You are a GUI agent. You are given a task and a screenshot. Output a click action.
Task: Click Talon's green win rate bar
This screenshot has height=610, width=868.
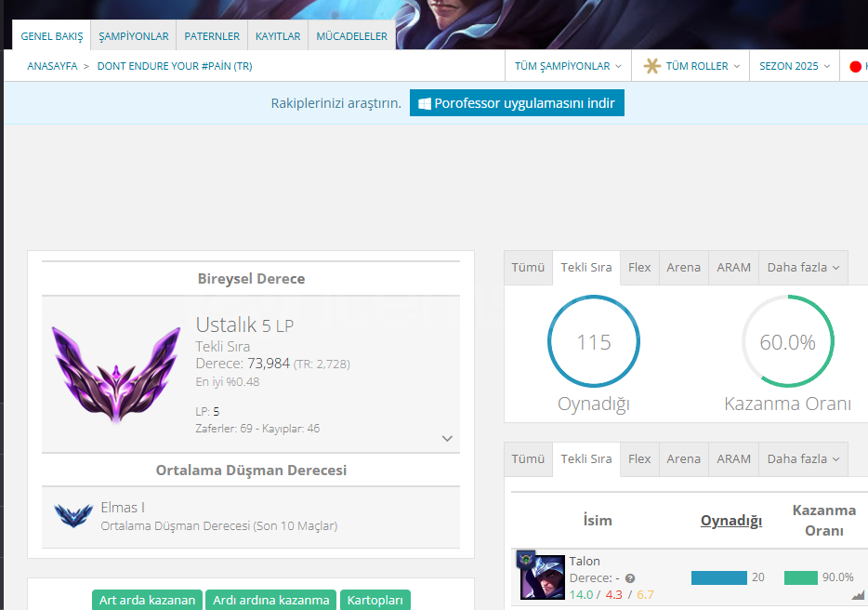pyautogui.click(x=801, y=577)
